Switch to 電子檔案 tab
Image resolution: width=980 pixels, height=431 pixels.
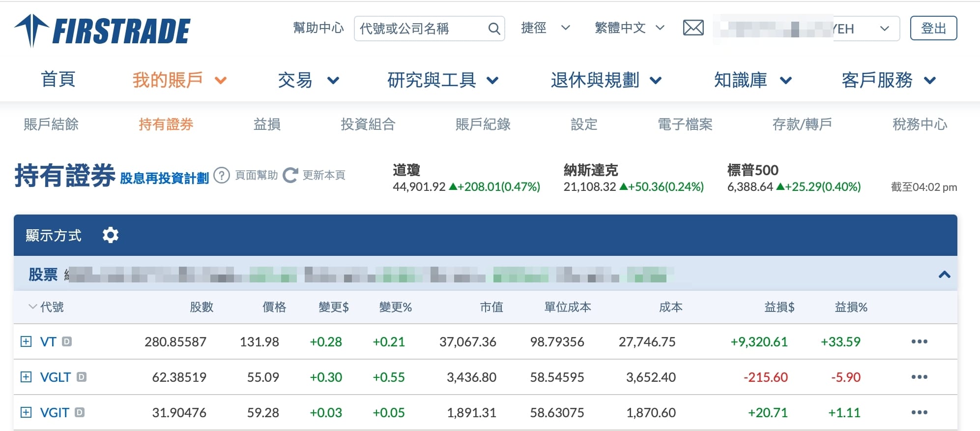(685, 124)
